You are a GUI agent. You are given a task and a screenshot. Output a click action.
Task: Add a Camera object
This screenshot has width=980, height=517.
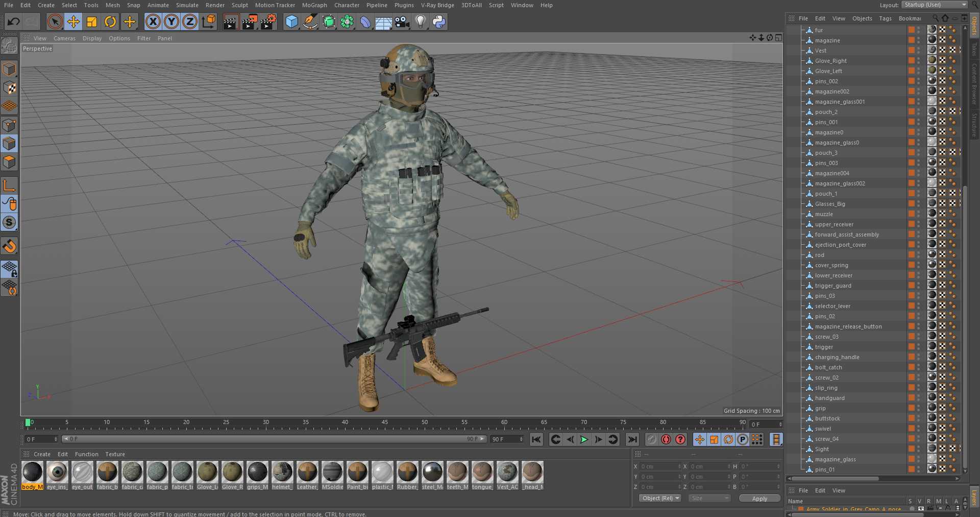pos(402,21)
